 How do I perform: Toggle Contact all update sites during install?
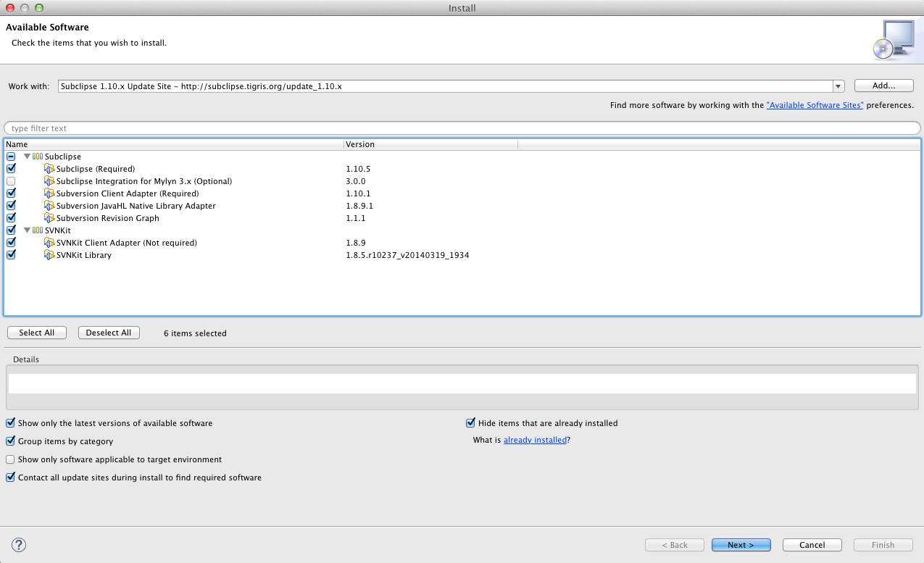coord(10,477)
